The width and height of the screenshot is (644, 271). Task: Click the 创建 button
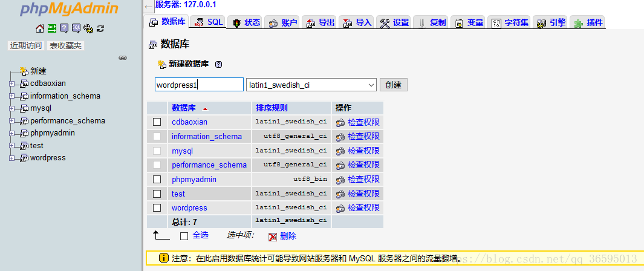tap(394, 85)
